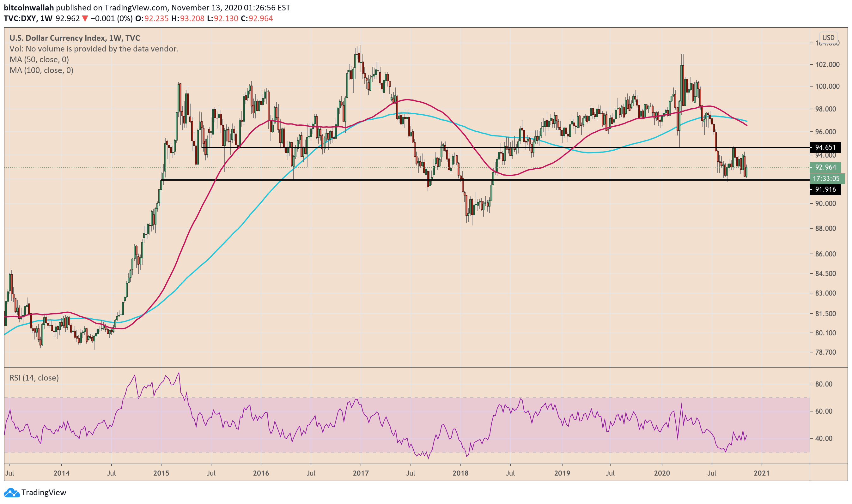Click the TVC:DXY symbol in header
This screenshot has height=504, width=852.
21,19
